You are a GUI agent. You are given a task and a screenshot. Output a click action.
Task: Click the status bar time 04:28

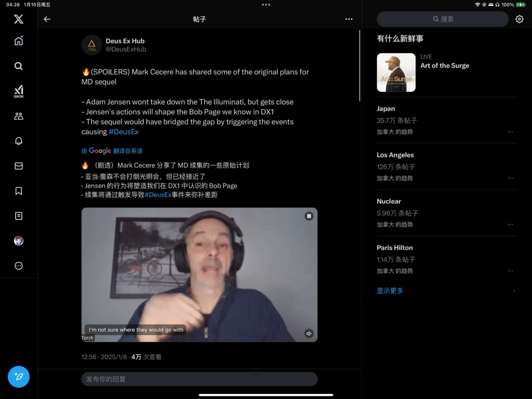point(13,5)
